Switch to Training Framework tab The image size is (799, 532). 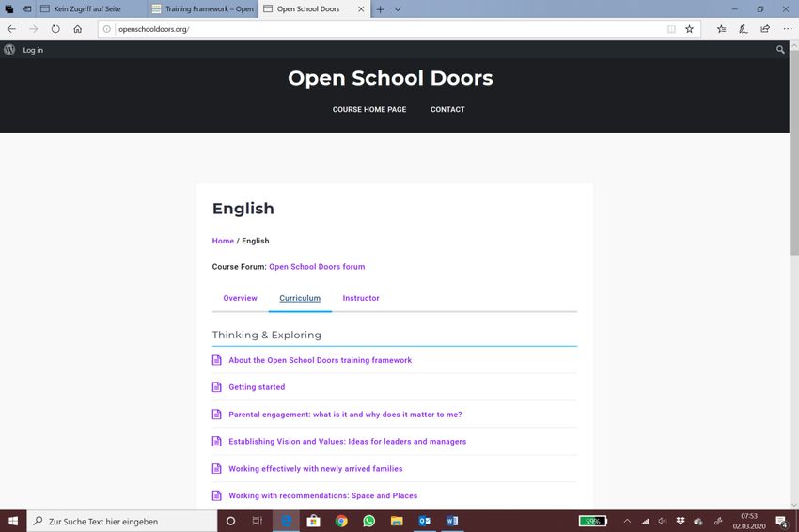(x=203, y=8)
